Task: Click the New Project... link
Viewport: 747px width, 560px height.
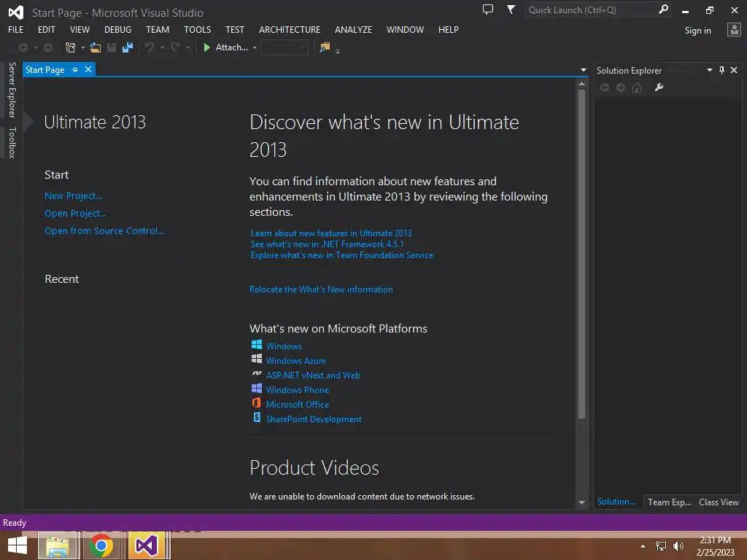Action: 73,195
